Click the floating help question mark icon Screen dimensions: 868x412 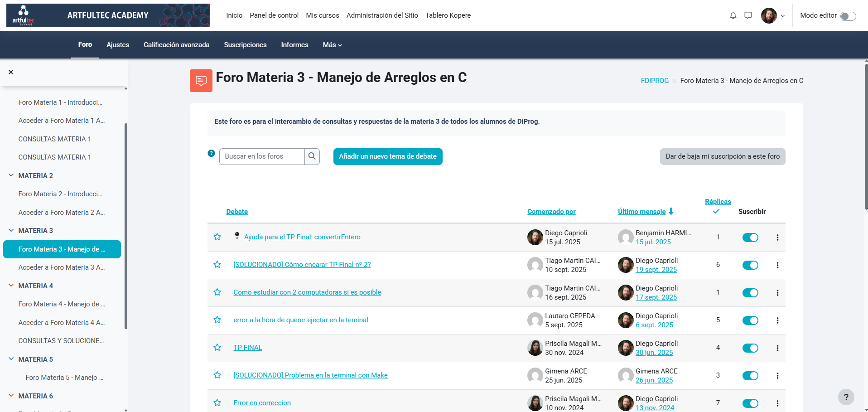click(x=846, y=397)
